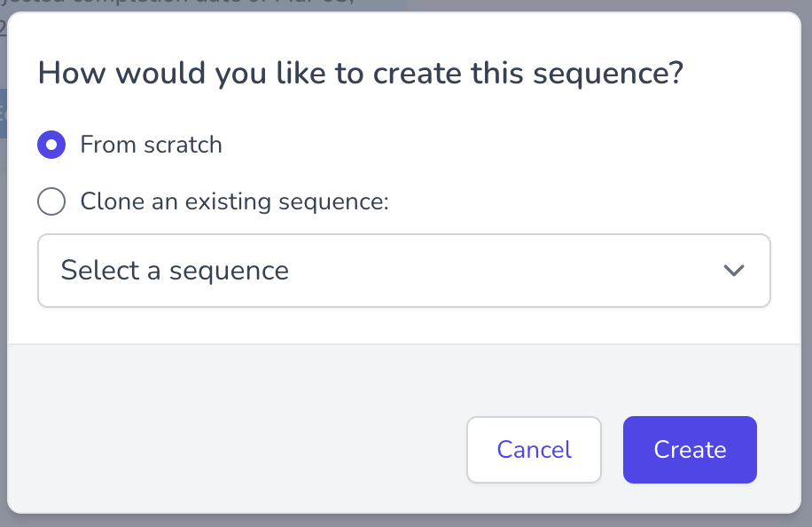Enable cloning from an existing sequence
Screen dimensions: 812x527
click(x=51, y=201)
